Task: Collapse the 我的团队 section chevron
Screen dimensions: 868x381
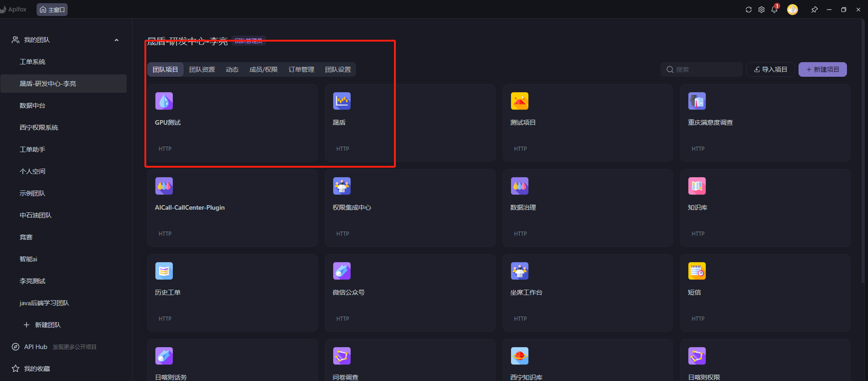Action: click(x=117, y=40)
